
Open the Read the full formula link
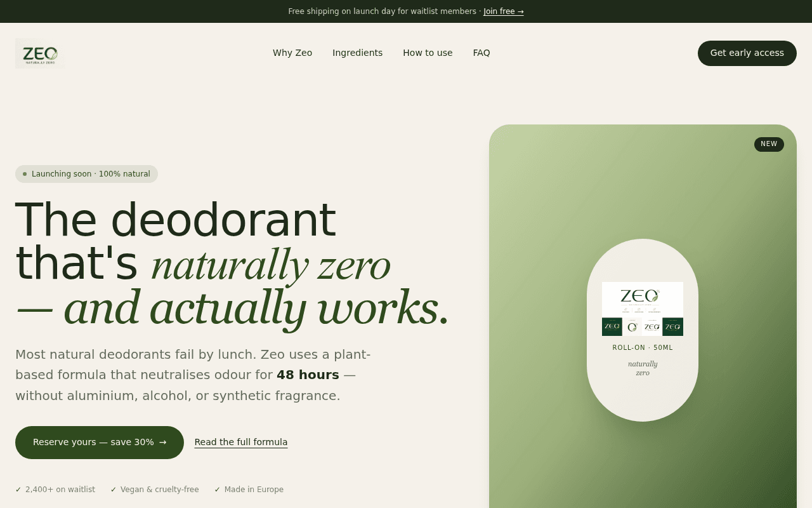pos(241,442)
